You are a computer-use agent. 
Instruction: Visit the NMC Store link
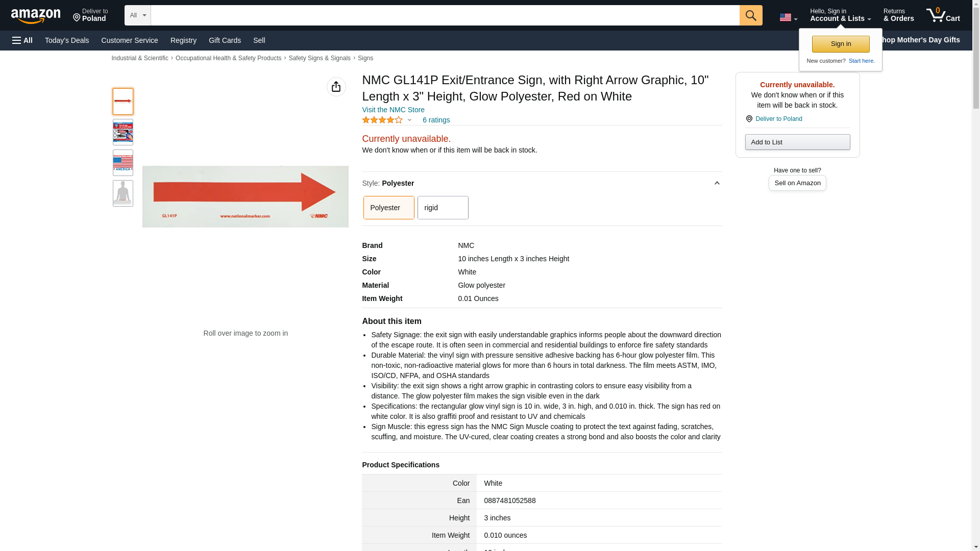393,110
